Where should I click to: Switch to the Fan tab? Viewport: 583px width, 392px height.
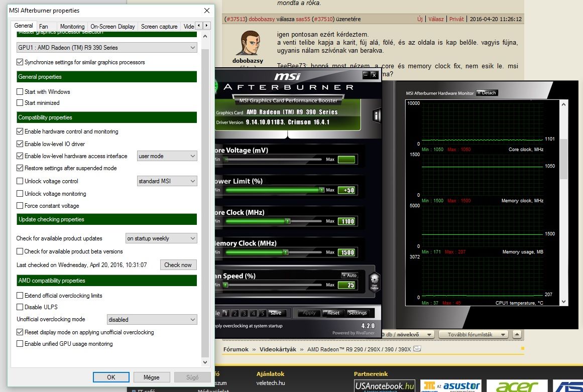pyautogui.click(x=44, y=27)
